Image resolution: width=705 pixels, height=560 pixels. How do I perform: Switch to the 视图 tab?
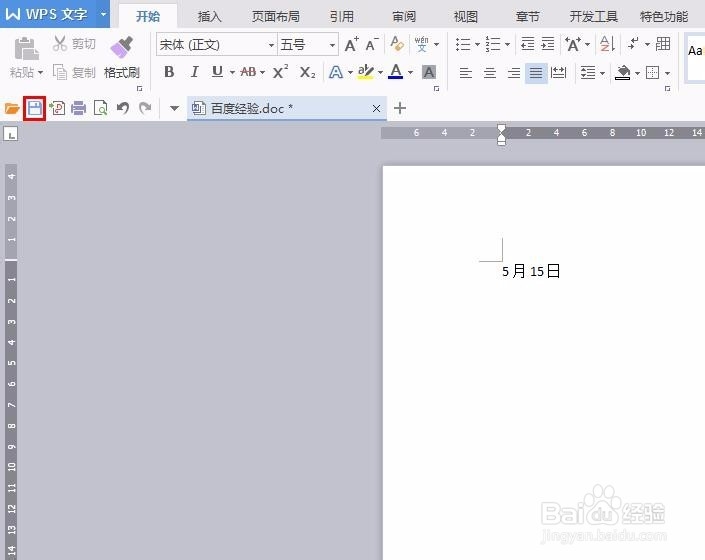point(465,17)
